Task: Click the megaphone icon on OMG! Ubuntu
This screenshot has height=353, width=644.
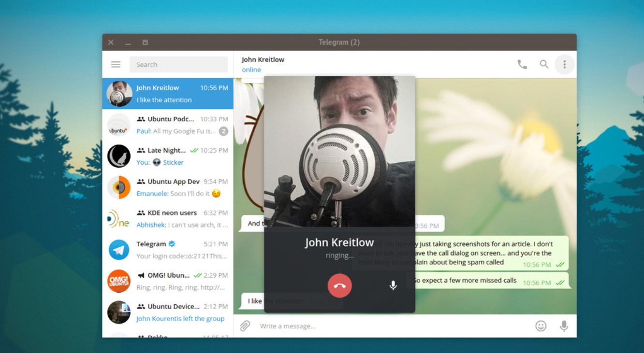Action: click(x=141, y=275)
